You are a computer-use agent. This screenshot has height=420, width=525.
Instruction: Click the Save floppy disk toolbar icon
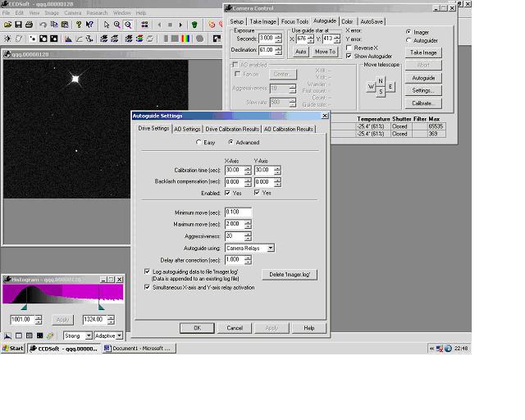coord(18,25)
